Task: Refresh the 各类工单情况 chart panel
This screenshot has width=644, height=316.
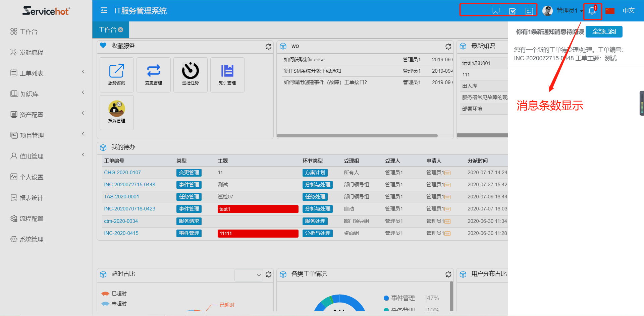Action: [448, 274]
